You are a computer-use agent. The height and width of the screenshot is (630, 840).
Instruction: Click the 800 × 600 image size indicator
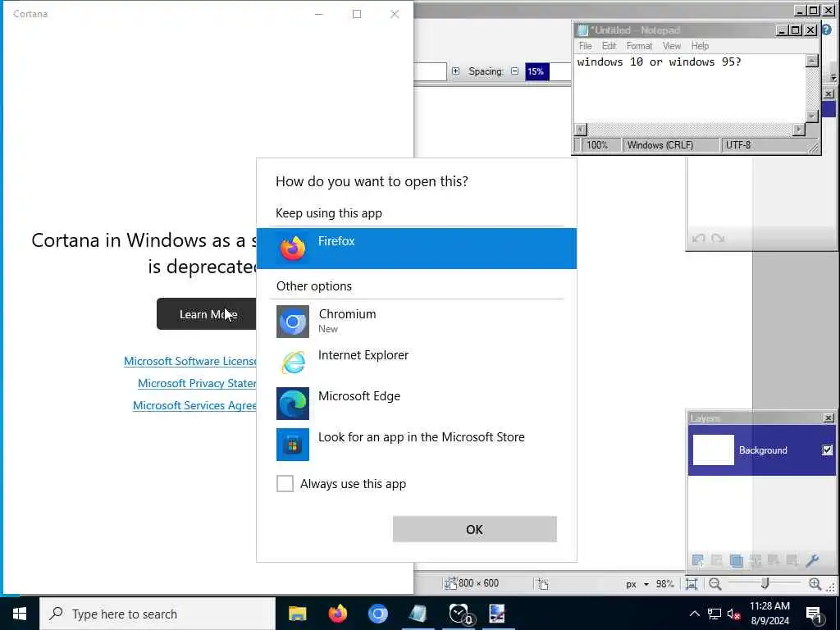[472, 583]
